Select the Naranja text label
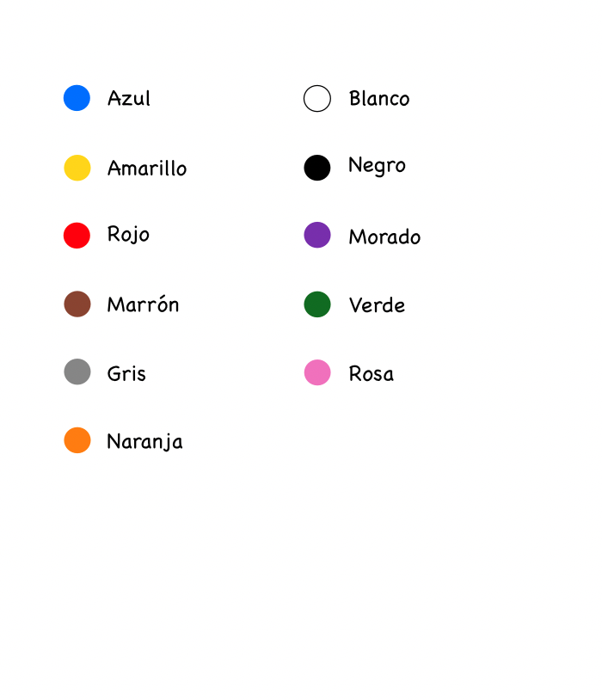The width and height of the screenshot is (602, 700). (x=144, y=442)
